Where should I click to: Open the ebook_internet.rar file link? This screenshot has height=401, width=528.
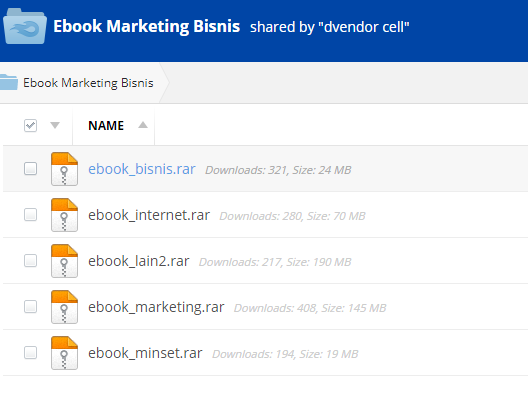[149, 215]
